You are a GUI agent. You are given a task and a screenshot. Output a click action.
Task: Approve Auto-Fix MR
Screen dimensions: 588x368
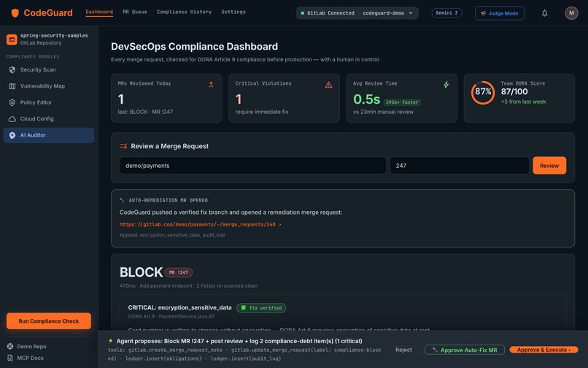pyautogui.click(x=465, y=350)
